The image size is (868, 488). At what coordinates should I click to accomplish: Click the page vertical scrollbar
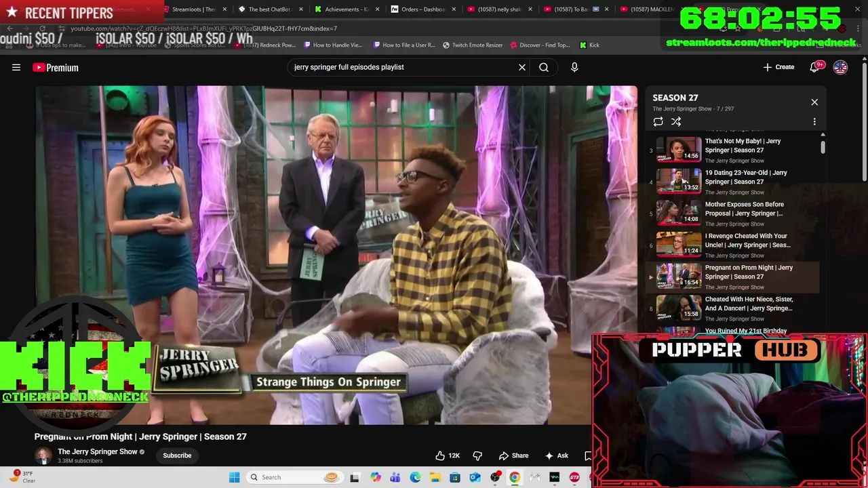coord(865,122)
